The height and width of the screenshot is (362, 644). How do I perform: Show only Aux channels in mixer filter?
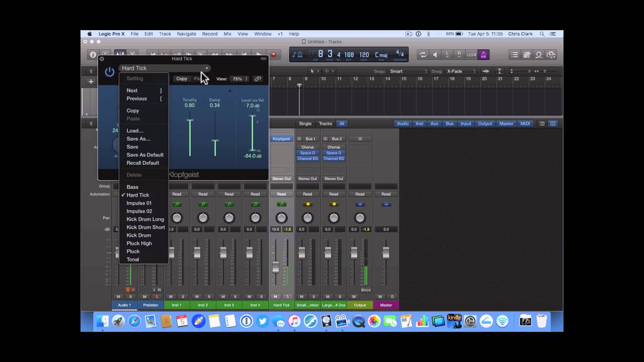coord(434,124)
